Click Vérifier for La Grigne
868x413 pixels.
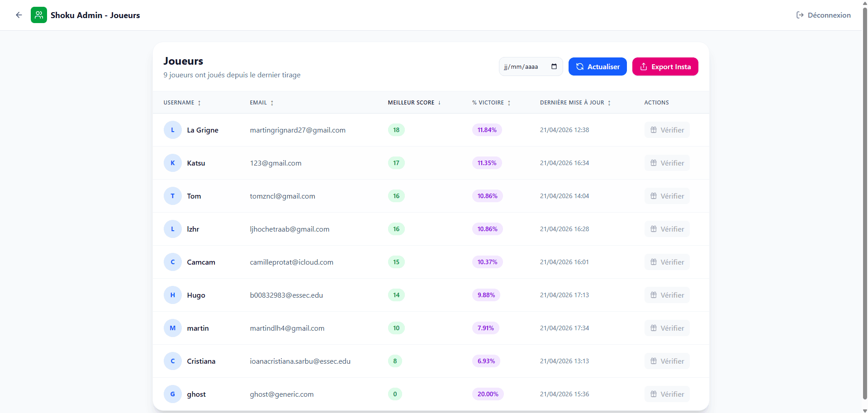pyautogui.click(x=667, y=130)
